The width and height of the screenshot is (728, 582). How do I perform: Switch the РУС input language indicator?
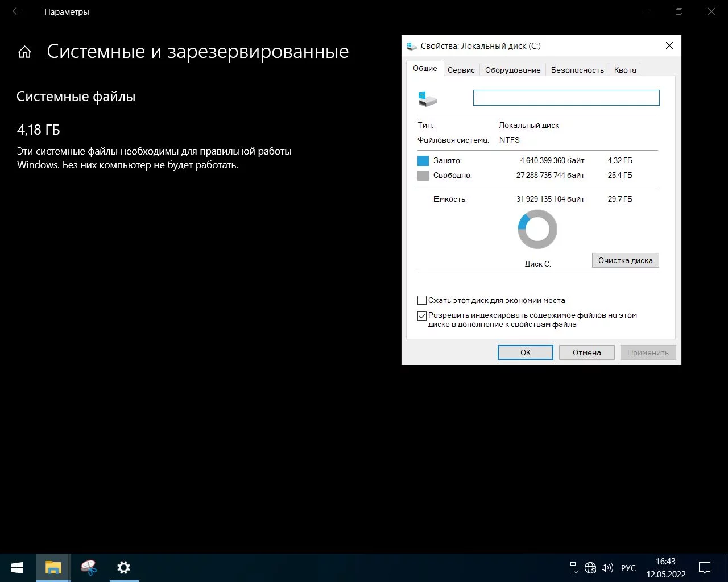tap(628, 568)
